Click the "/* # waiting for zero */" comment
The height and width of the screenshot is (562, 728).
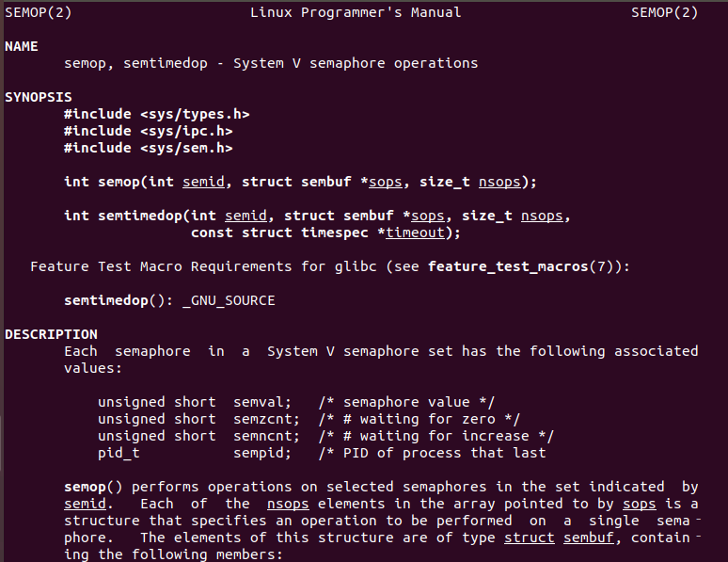(x=419, y=419)
